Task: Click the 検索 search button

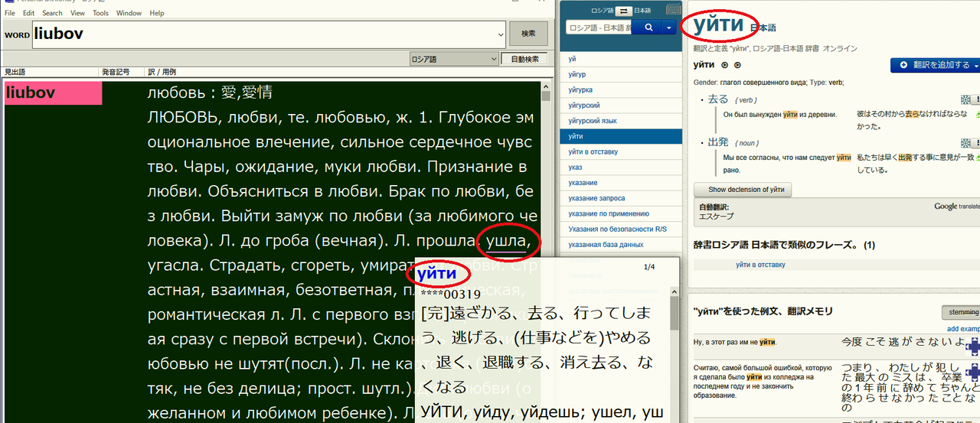Action: point(528,34)
